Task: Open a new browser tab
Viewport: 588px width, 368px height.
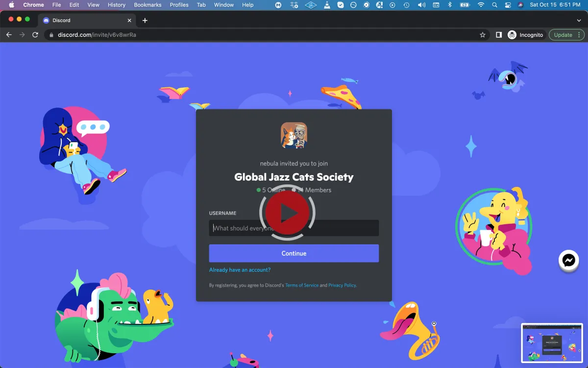Action: point(145,21)
